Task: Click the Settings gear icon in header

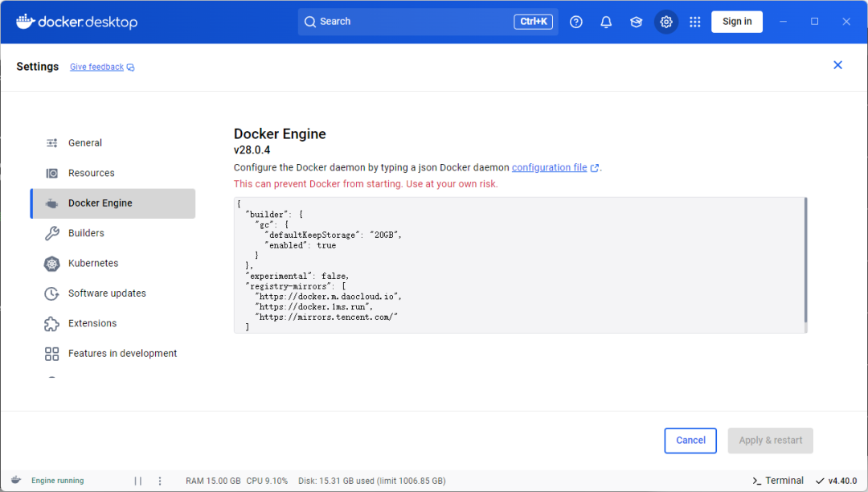Action: click(x=666, y=22)
